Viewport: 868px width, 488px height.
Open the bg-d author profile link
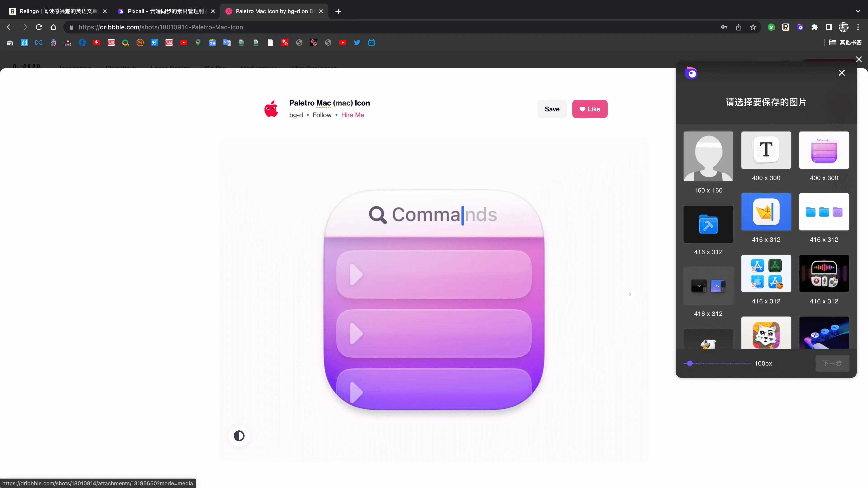296,115
